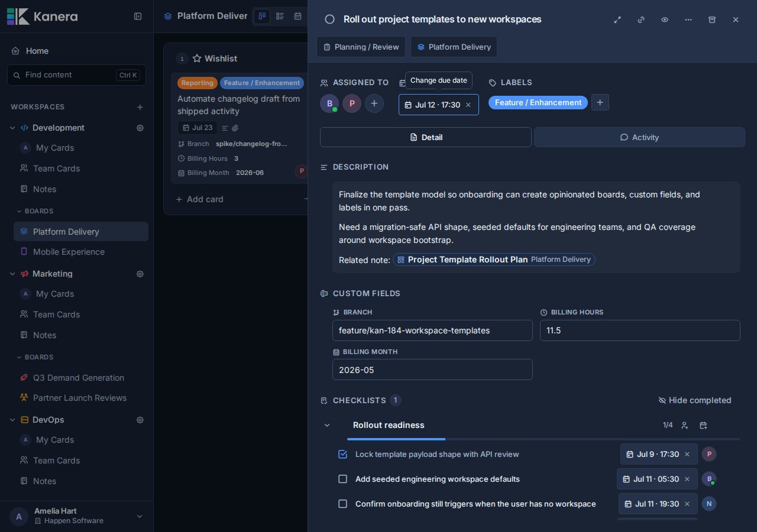This screenshot has height=532, width=757.
Task: Click the eye watch icon in card header
Action: tap(665, 20)
